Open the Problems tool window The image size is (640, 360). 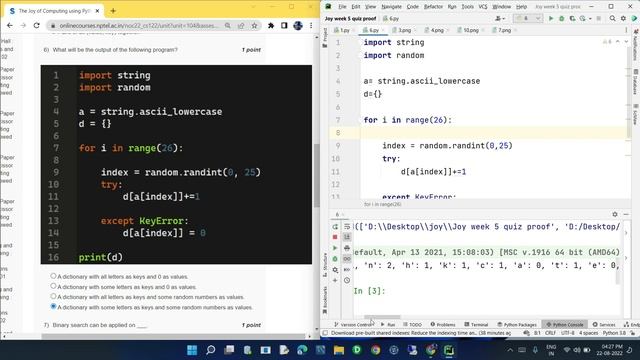(443, 324)
